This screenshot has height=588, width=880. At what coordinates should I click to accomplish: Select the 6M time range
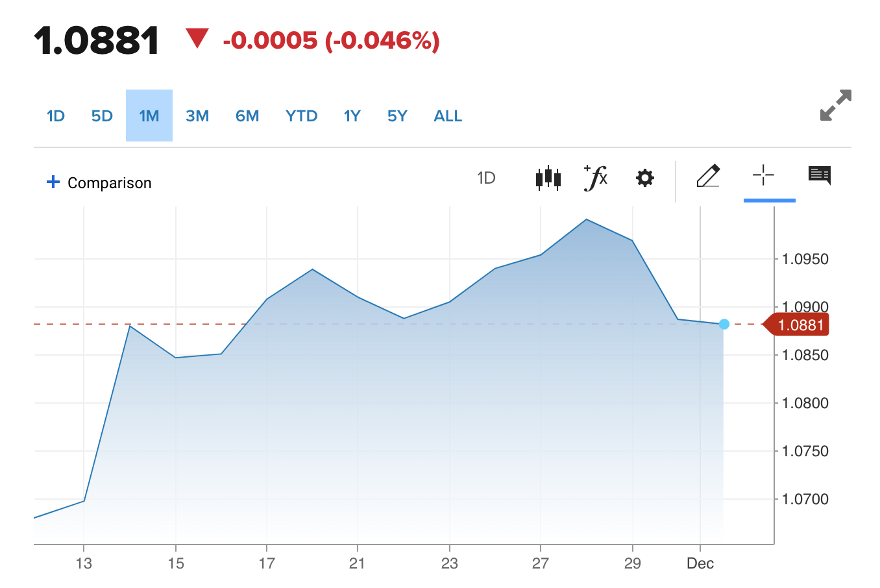[x=247, y=116]
